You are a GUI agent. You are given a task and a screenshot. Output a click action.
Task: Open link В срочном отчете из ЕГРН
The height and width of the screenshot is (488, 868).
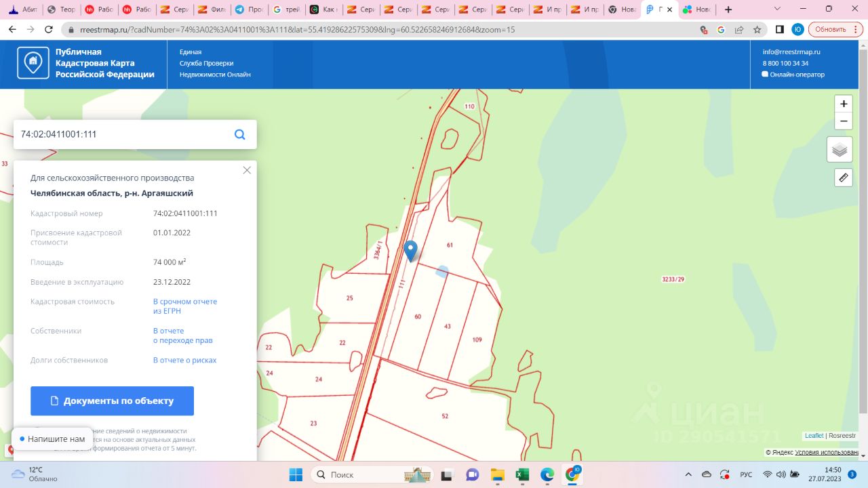185,306
